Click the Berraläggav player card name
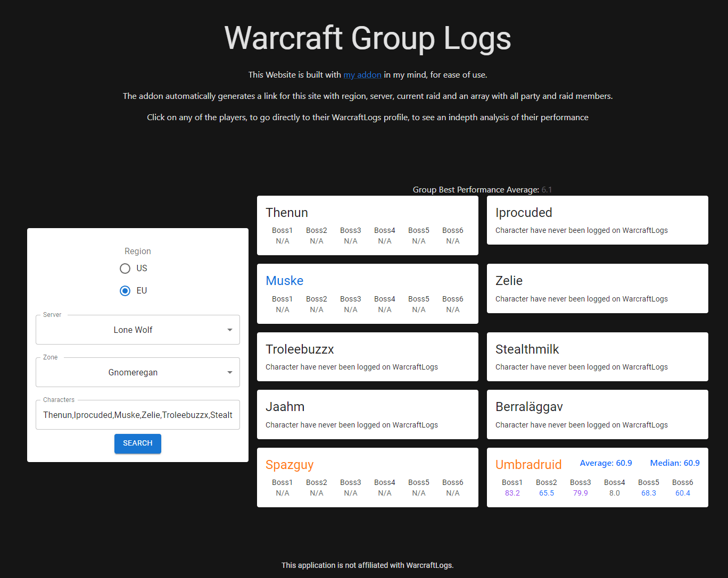728x578 pixels. pyautogui.click(x=529, y=407)
